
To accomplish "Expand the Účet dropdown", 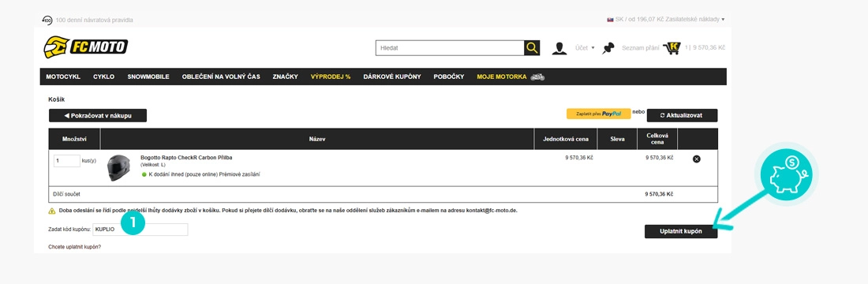I will pyautogui.click(x=585, y=48).
